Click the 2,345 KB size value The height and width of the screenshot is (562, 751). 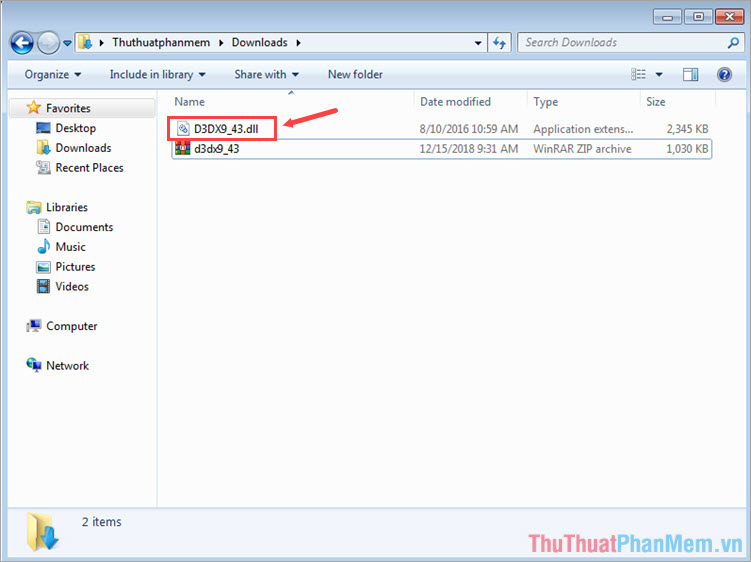tap(687, 129)
